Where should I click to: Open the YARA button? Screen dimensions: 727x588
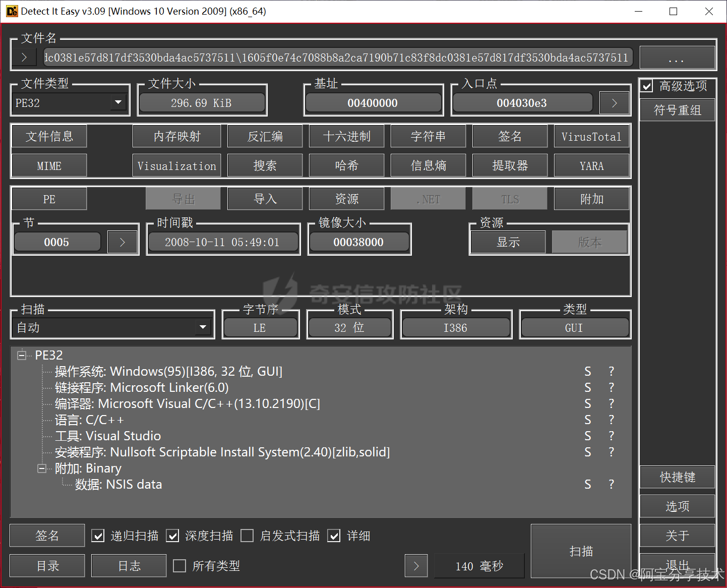point(592,165)
